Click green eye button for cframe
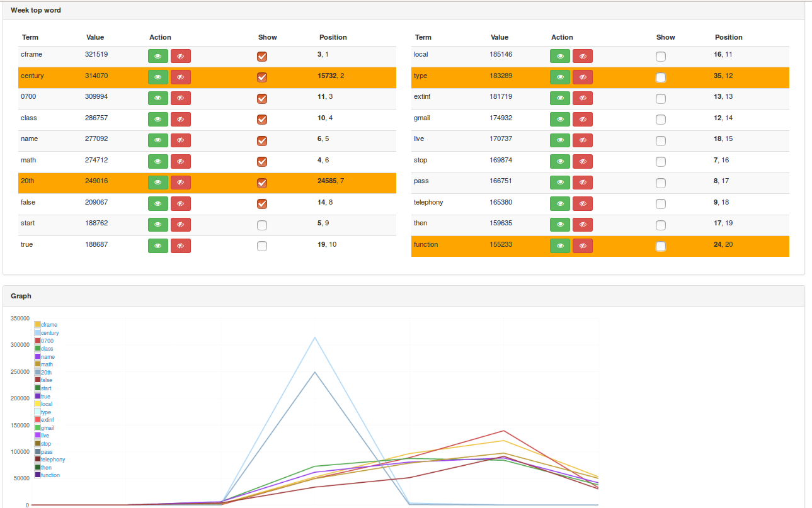The height and width of the screenshot is (508, 812). point(157,56)
